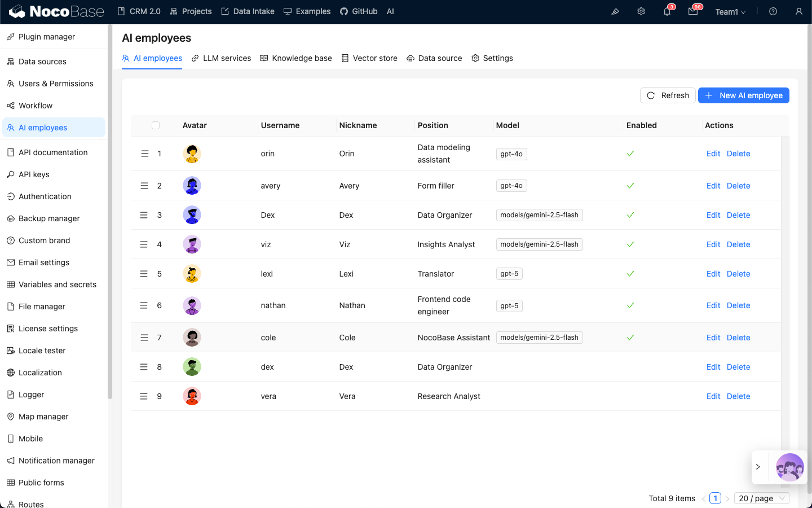The height and width of the screenshot is (508, 812).
Task: Click Delete for the vera employee
Action: tap(738, 396)
